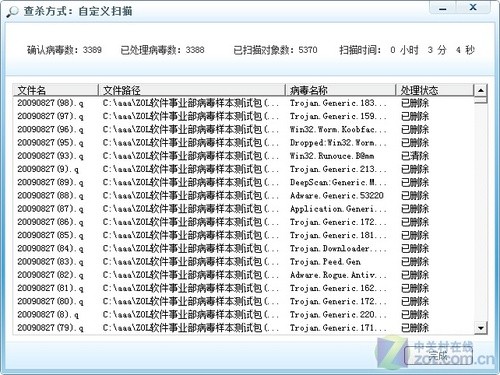Minimize the scan result window
The height and width of the screenshot is (375, 500).
443,8
